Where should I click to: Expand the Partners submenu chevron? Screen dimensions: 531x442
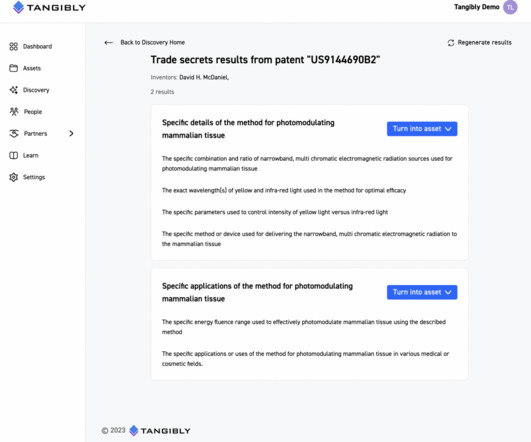tap(71, 133)
